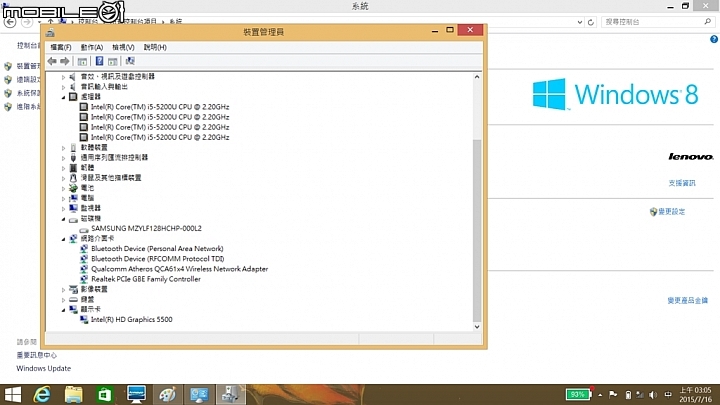Image resolution: width=720 pixels, height=405 pixels.
Task: Collapse the 顯示卡 display adapters node
Action: click(x=63, y=309)
